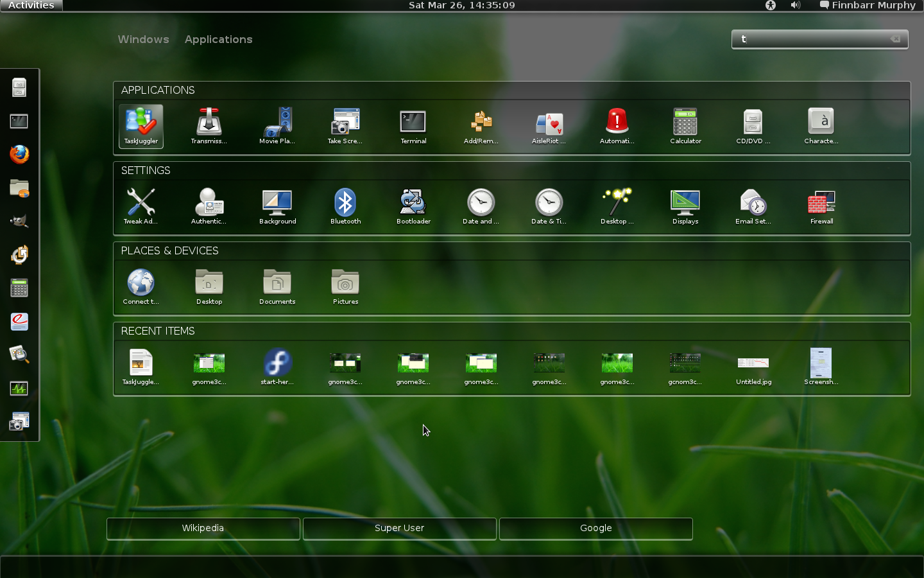Open the 'Date & Ti...' settings item
Screen dimensions: 924x578
[x=549, y=207]
